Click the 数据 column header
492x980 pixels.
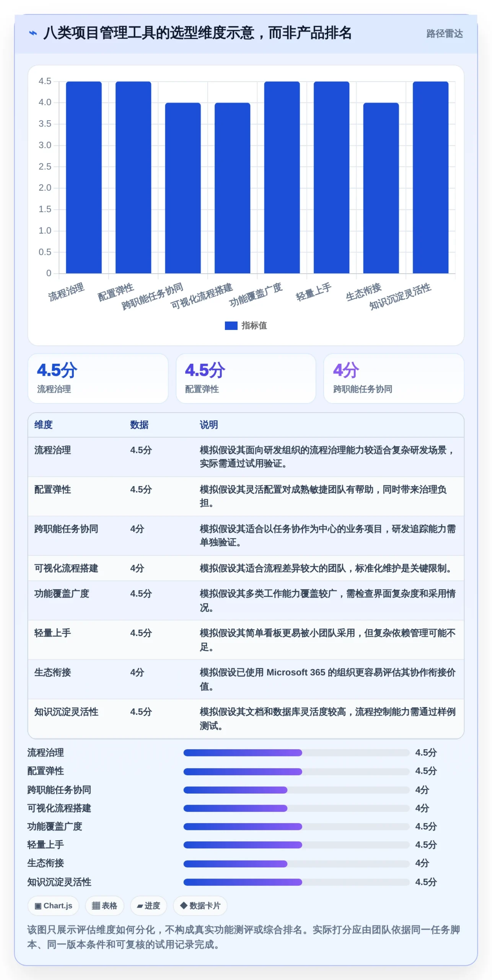139,425
